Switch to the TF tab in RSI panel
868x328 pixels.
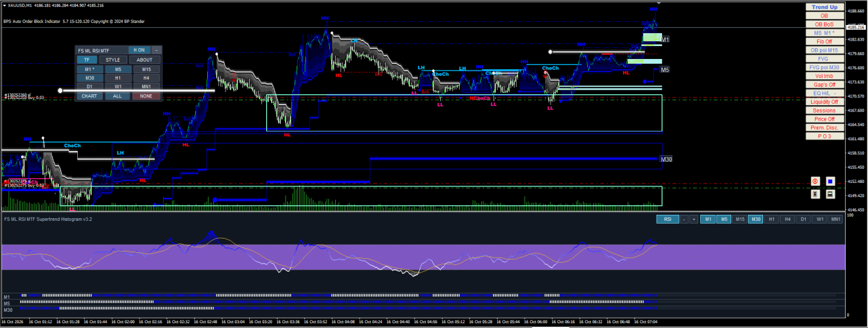pyautogui.click(x=87, y=60)
